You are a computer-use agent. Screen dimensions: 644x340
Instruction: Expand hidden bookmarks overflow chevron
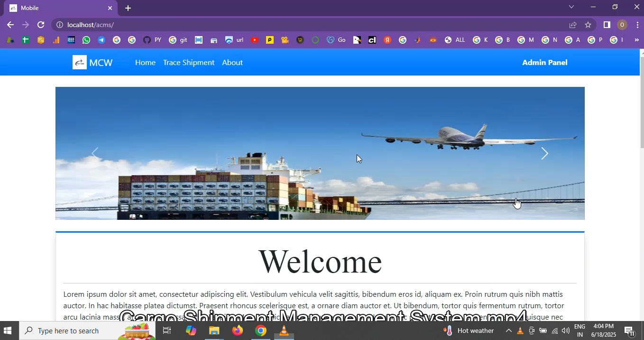pyautogui.click(x=636, y=40)
